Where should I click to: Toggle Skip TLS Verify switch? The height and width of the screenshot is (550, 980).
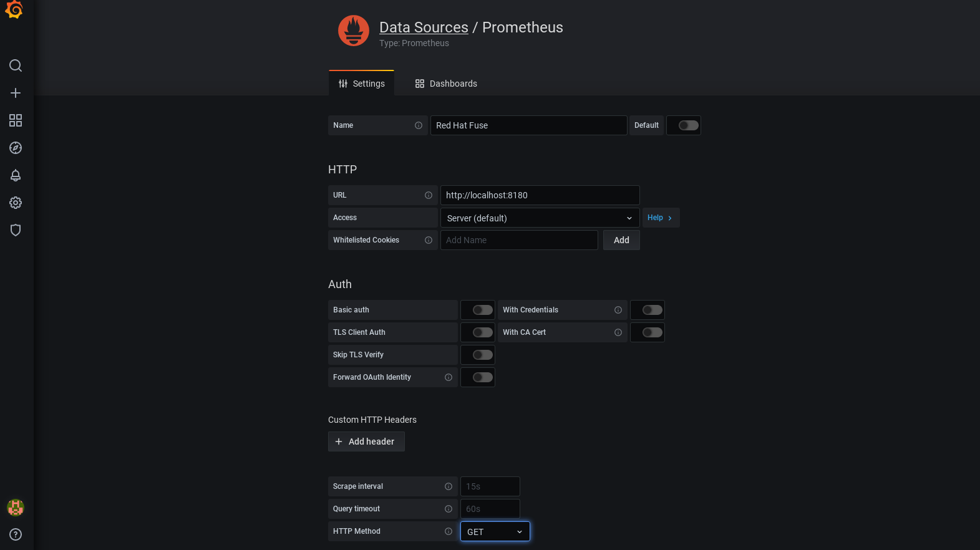[482, 355]
